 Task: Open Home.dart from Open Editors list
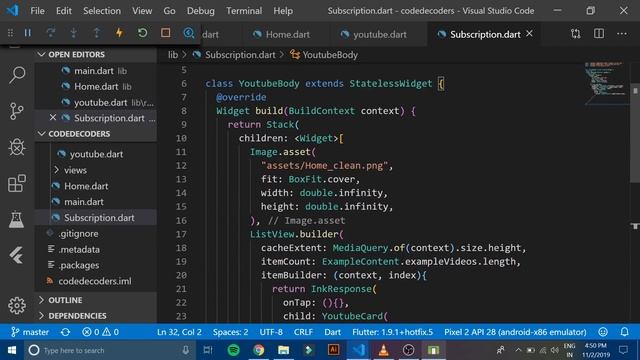point(96,87)
